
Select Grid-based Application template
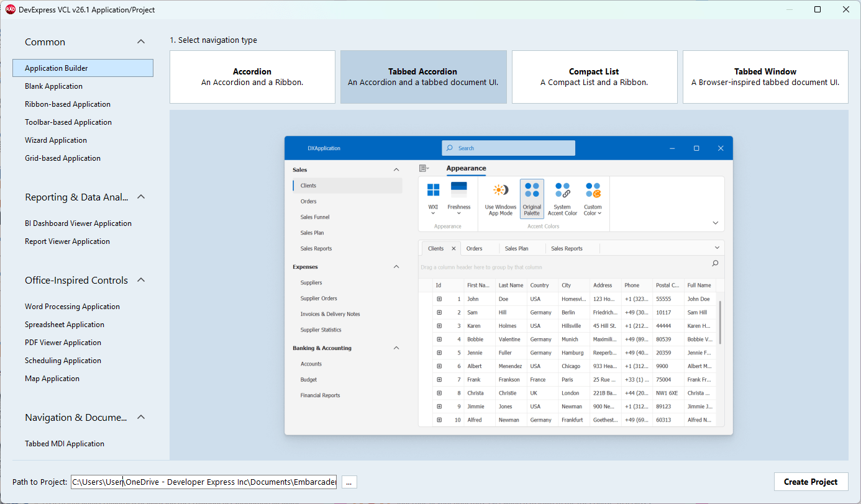click(83, 158)
